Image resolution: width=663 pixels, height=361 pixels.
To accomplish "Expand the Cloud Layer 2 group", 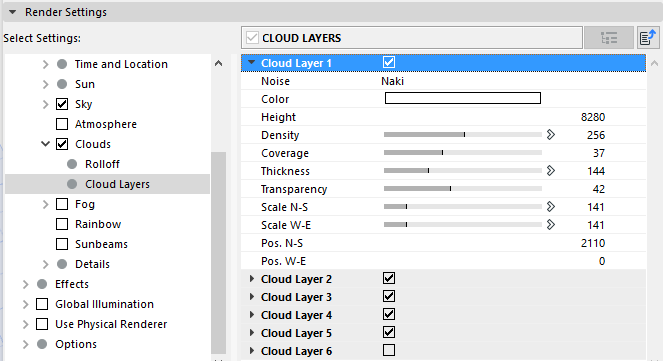I will 252,279.
